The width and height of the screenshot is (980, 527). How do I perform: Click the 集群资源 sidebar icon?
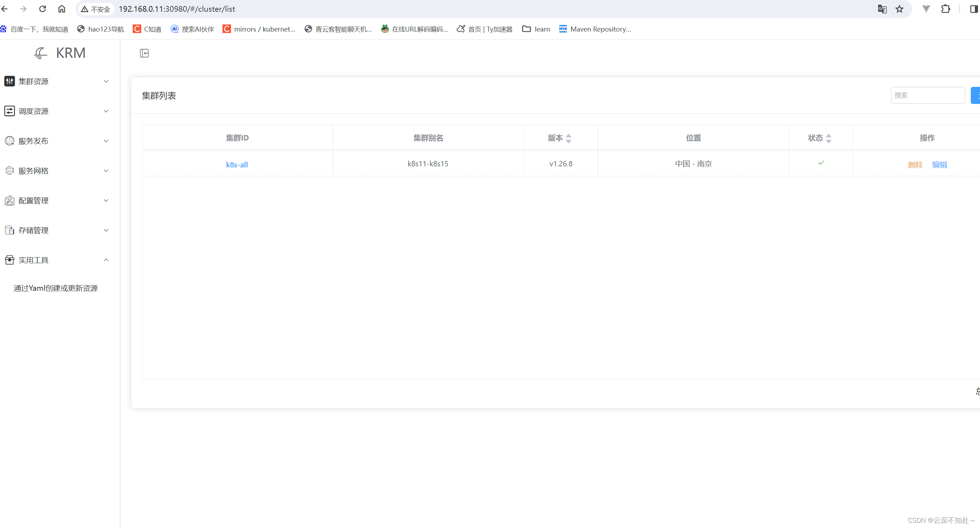[x=10, y=81]
